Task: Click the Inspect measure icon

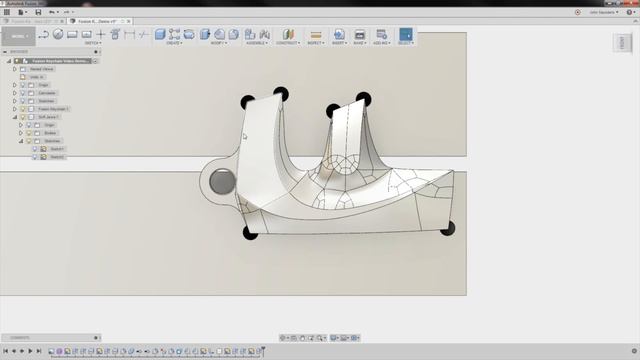Action: coord(316,35)
